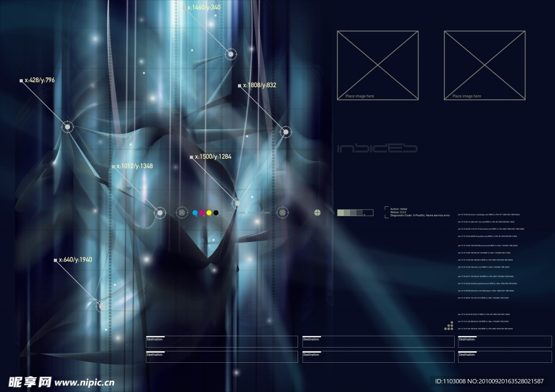Click the target marker linked to x:1808/y:832
This screenshot has height=392, width=555.
[x=286, y=132]
